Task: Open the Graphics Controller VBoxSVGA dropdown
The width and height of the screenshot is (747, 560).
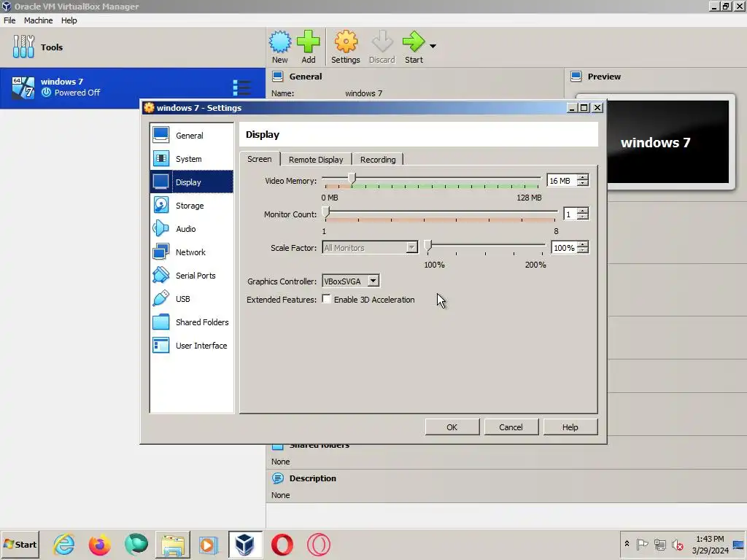Action: pyautogui.click(x=351, y=281)
